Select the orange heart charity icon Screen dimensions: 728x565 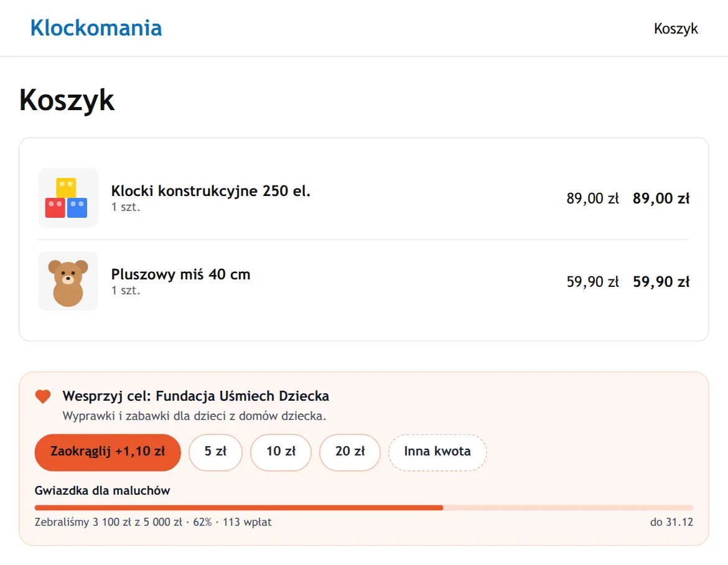click(x=43, y=396)
